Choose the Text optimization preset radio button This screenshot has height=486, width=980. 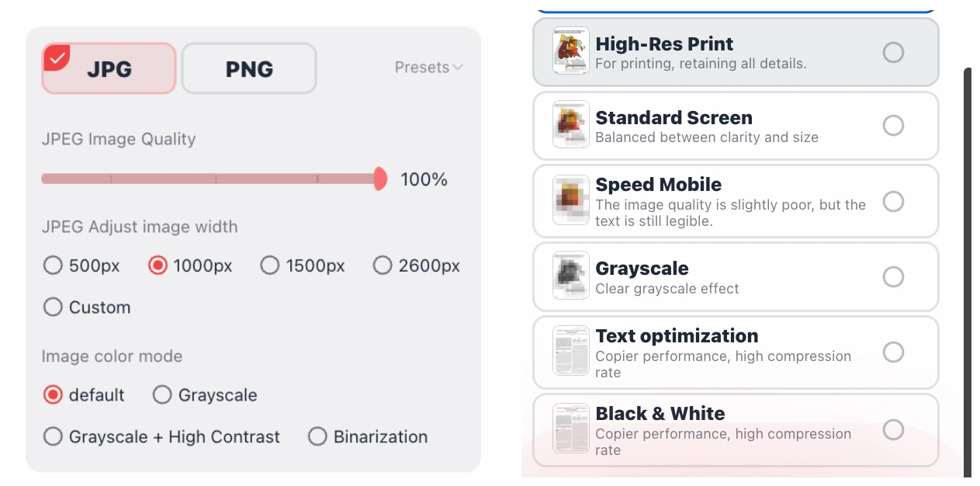pos(893,352)
